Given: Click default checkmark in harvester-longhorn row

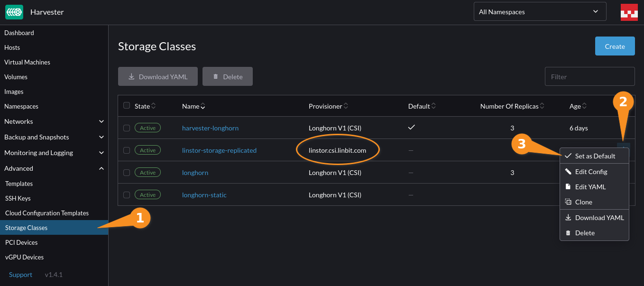Looking at the screenshot, I should click(x=412, y=128).
